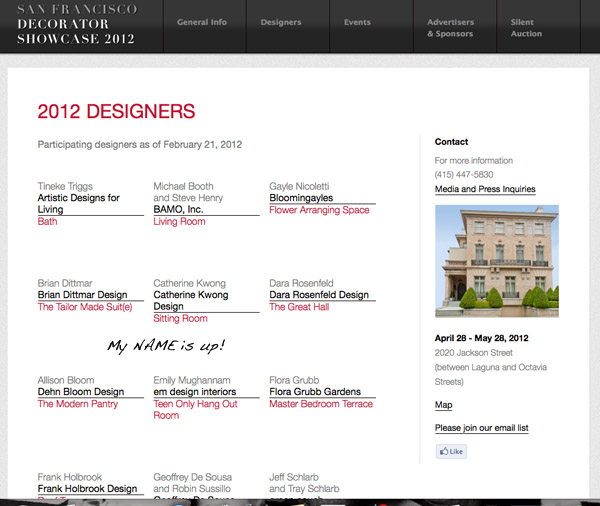Open Dara Rosenfeld Design link
This screenshot has width=600, height=506.
[x=319, y=295]
